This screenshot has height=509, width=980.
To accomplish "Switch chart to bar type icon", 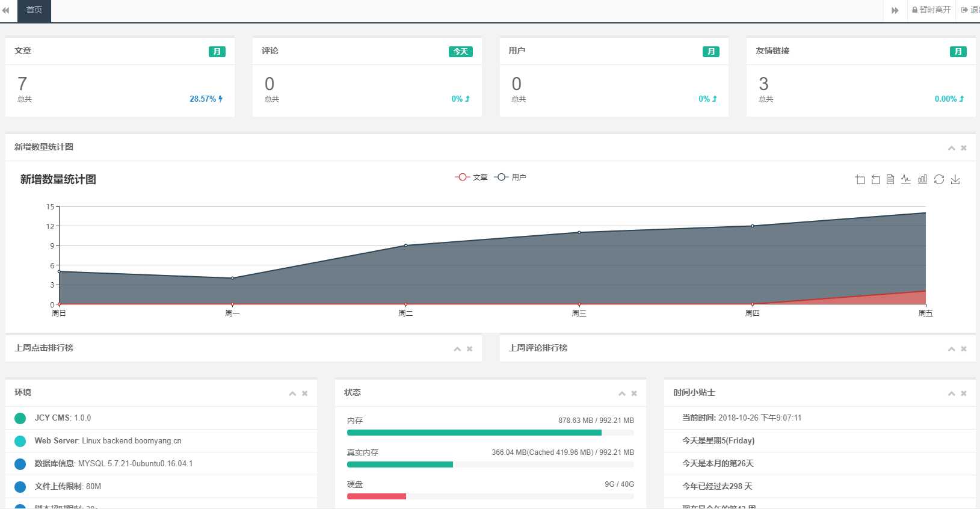I will click(x=922, y=179).
